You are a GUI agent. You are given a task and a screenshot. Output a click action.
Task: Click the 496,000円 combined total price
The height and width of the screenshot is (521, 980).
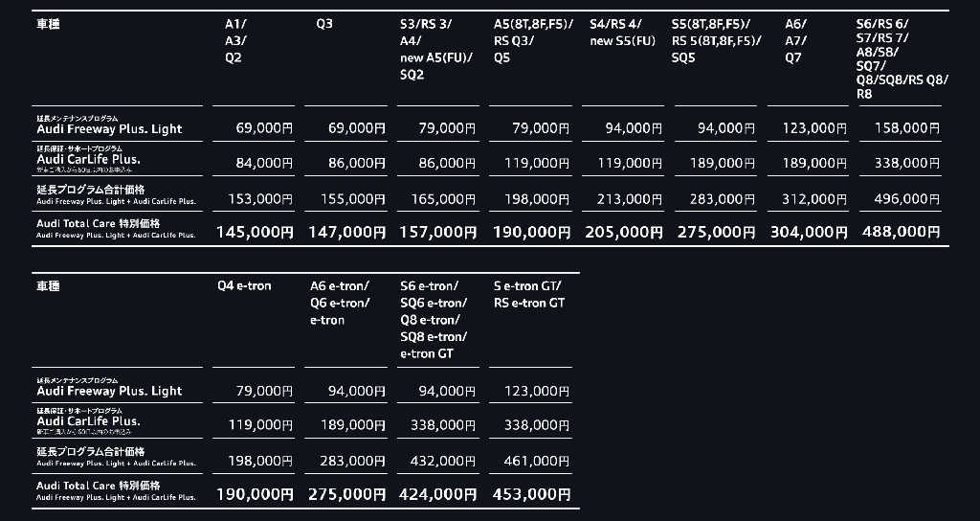tap(906, 199)
